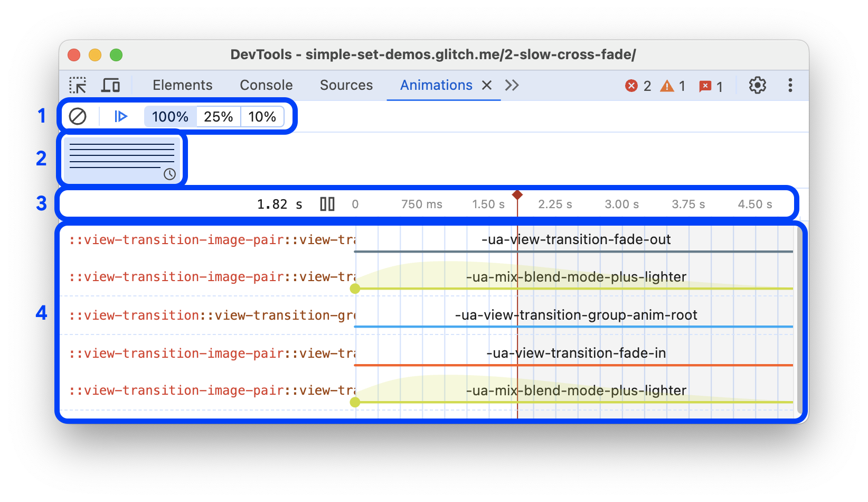Toggle the device toolbar icon

click(x=110, y=85)
